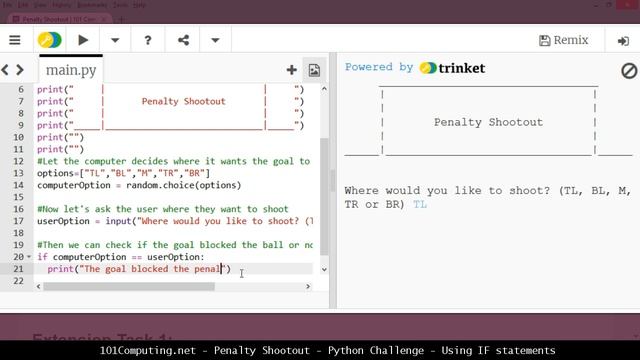
Task: Click the Remix button
Action: pyautogui.click(x=564, y=40)
